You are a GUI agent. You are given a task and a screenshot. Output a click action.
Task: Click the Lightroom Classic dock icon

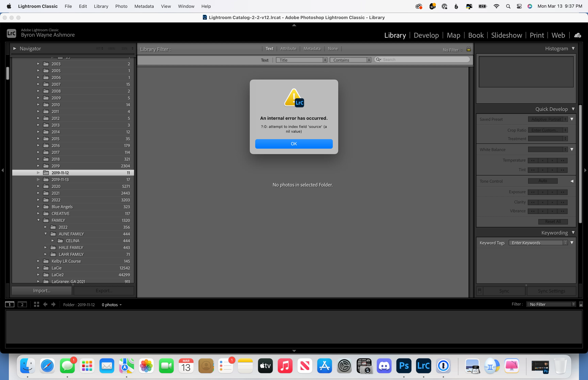pyautogui.click(x=423, y=365)
